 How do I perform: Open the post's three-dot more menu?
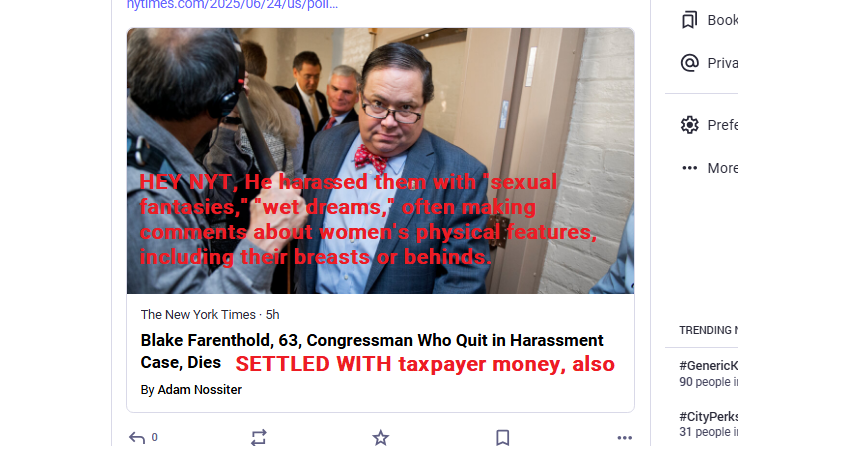624,438
